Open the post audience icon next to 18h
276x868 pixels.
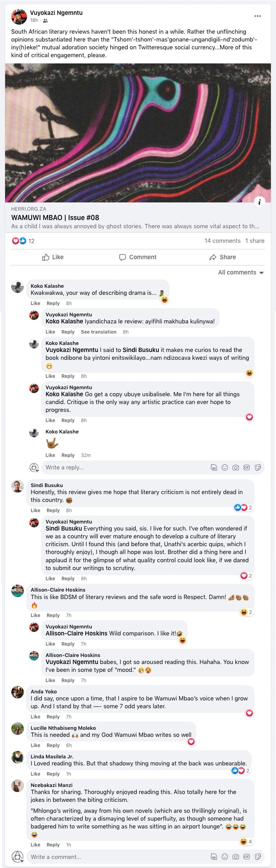click(x=45, y=20)
